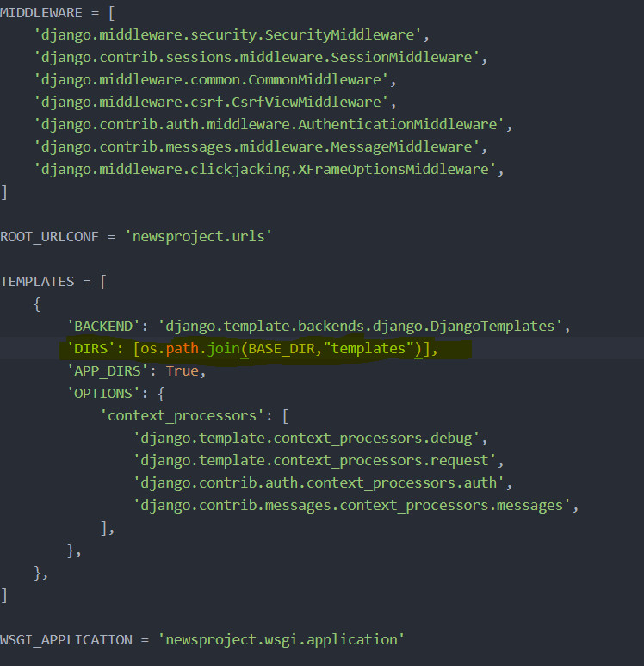644x666 pixels.
Task: Click os.path.join in DIRS line
Action: (190, 349)
